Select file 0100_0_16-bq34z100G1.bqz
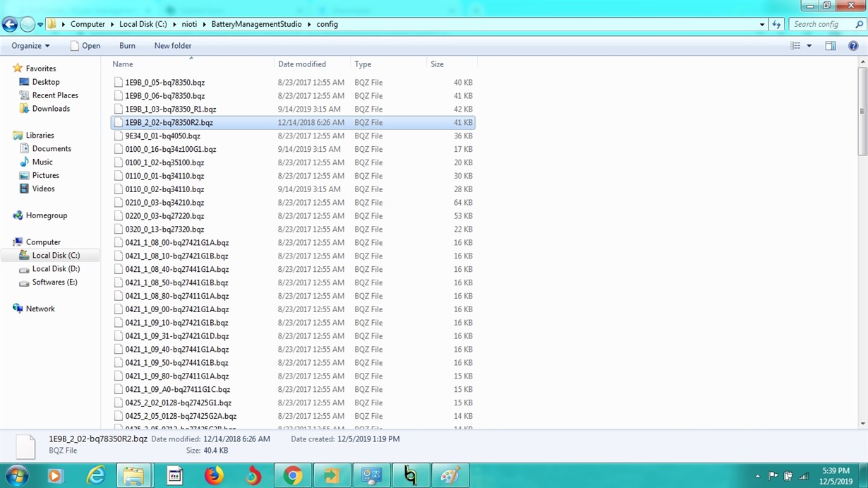Screen dimensions: 868x488 [171, 150]
